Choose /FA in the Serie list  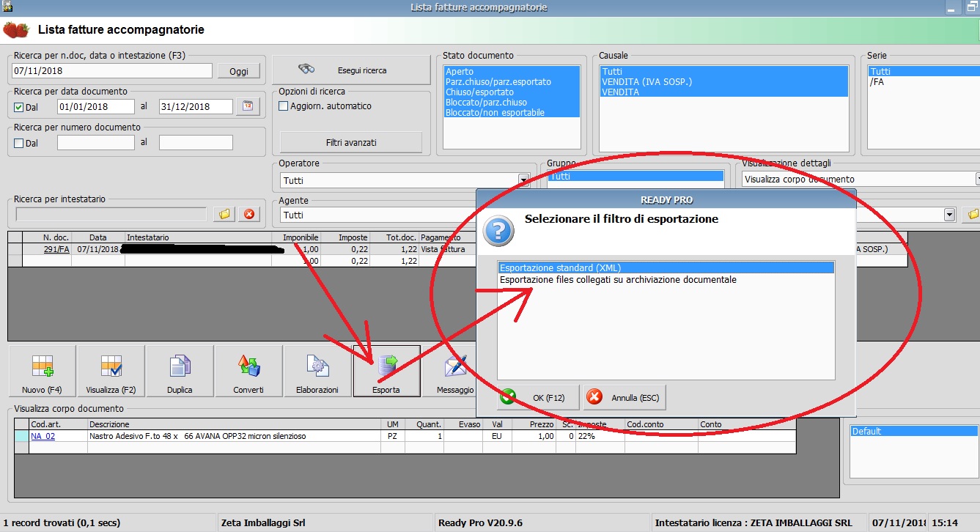(x=923, y=82)
